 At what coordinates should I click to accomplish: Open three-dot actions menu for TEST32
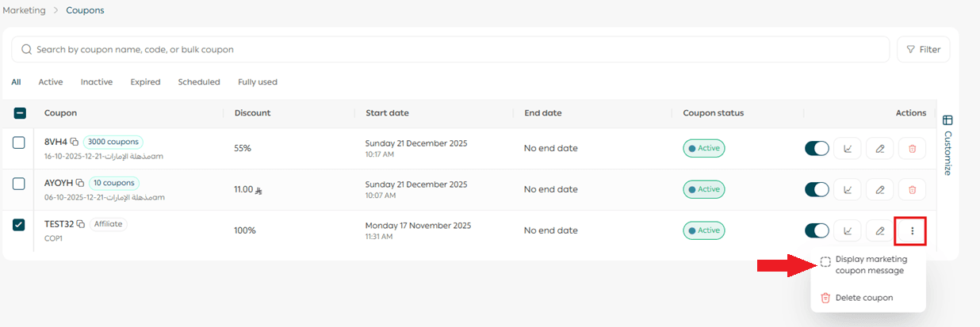pyautogui.click(x=913, y=230)
